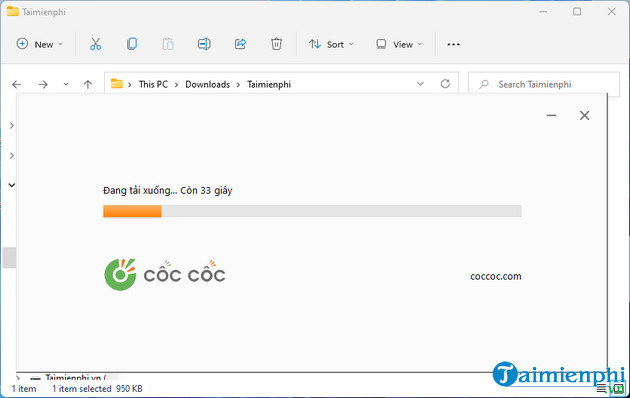Minimize the Cốc Cốc installer window
Viewport: 630px width, 398px height.
(x=552, y=116)
